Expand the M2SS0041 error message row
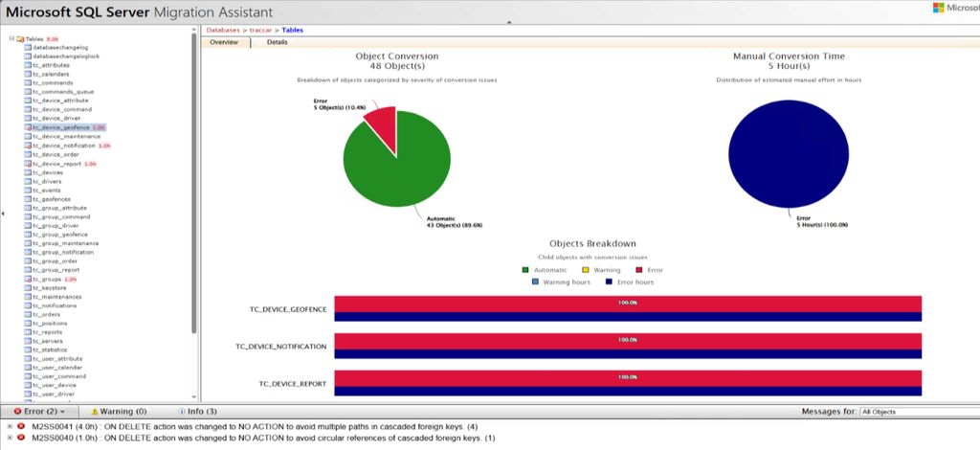 coord(9,427)
